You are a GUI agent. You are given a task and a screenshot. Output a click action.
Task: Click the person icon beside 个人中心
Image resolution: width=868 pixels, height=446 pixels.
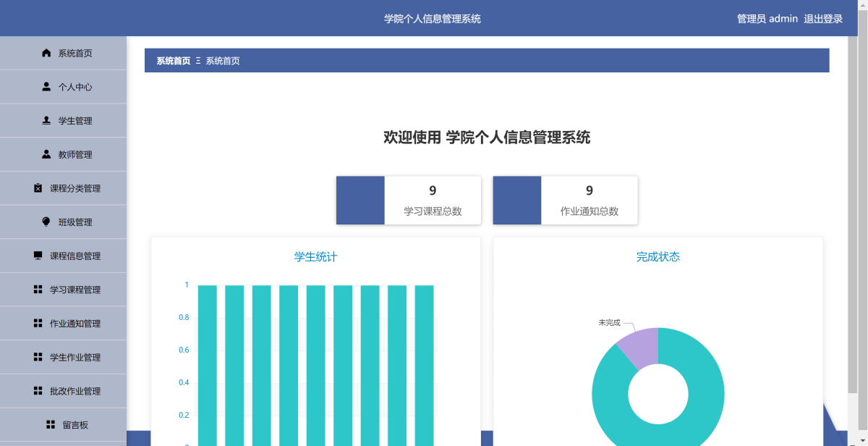click(46, 87)
